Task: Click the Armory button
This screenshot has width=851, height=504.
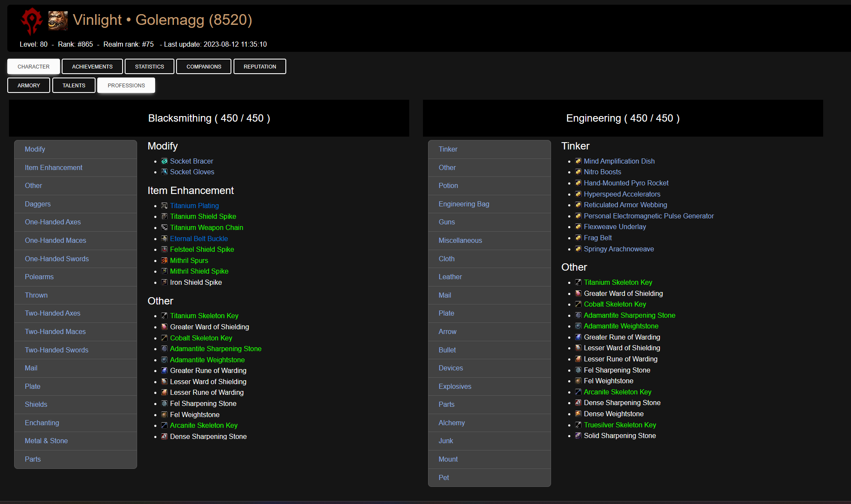Action: 29,85
